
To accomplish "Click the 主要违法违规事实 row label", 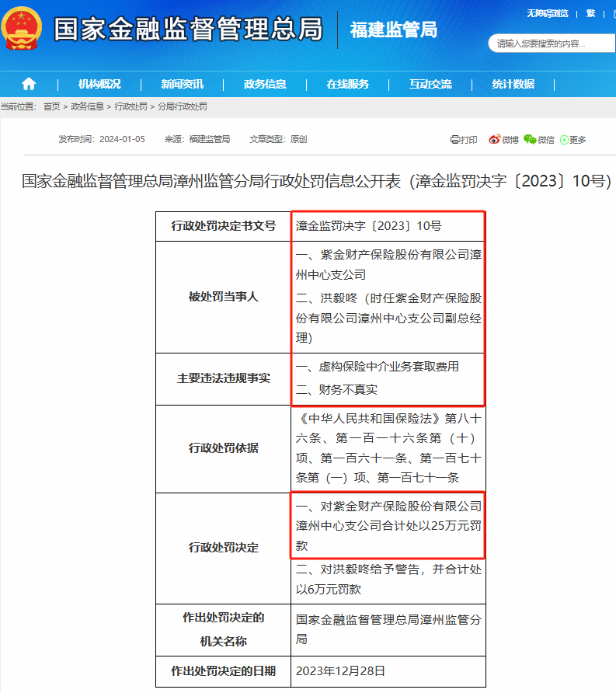I will (x=223, y=379).
